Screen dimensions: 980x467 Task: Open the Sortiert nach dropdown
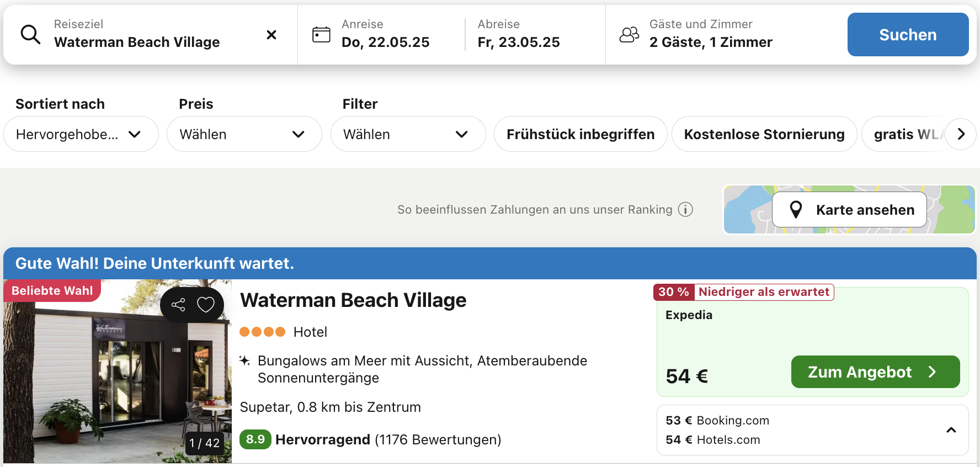tap(81, 134)
